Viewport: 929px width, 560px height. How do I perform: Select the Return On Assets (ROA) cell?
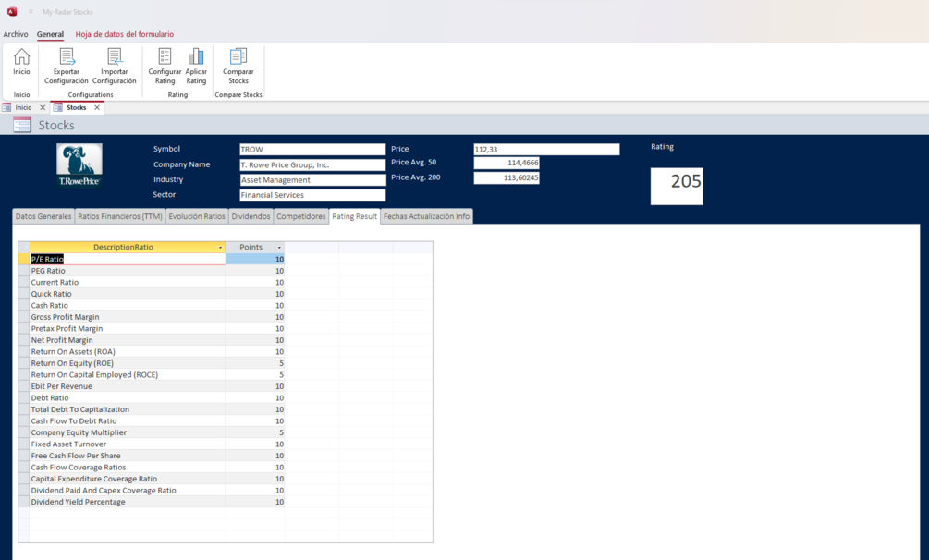pos(128,351)
